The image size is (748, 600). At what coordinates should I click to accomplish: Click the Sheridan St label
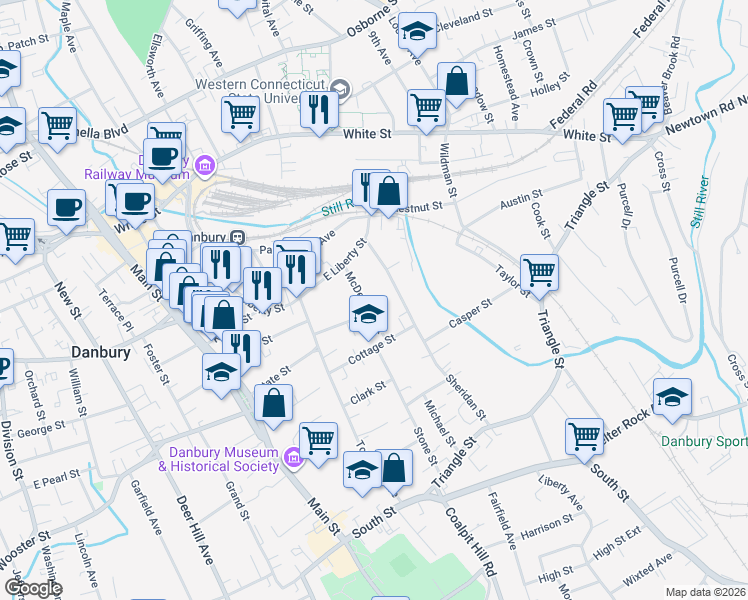pyautogui.click(x=466, y=397)
